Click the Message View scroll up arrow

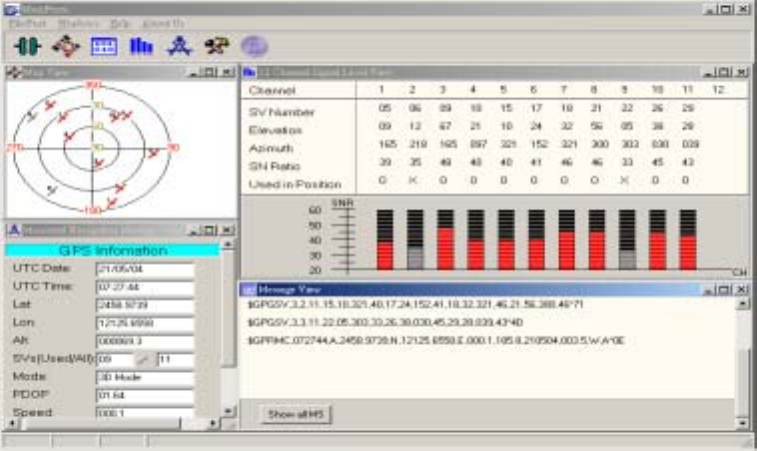[x=742, y=303]
